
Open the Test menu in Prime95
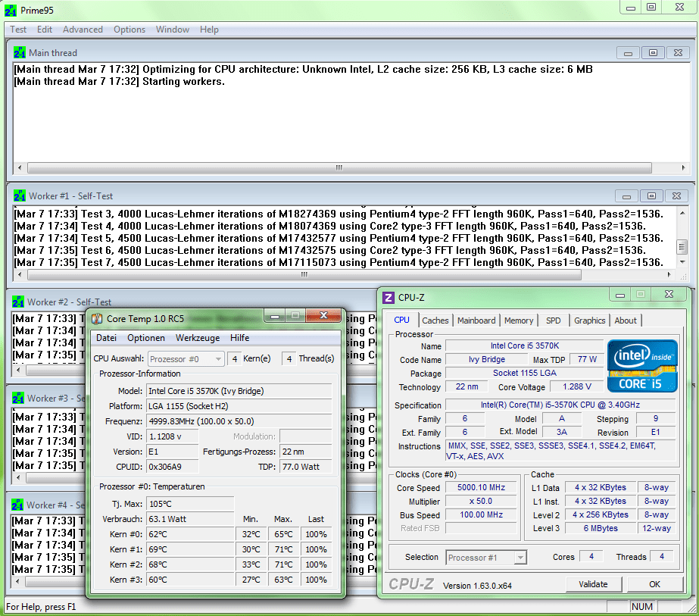(18, 30)
